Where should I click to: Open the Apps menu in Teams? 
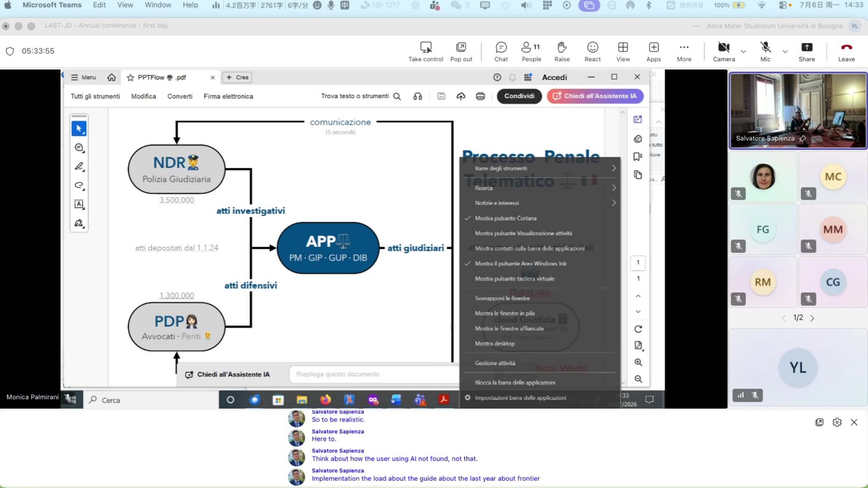(x=654, y=52)
